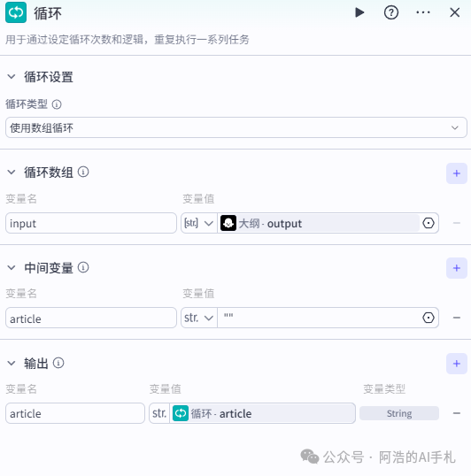Collapse the 中间变量 section
Image resolution: width=471 pixels, height=476 pixels.
(x=12, y=268)
